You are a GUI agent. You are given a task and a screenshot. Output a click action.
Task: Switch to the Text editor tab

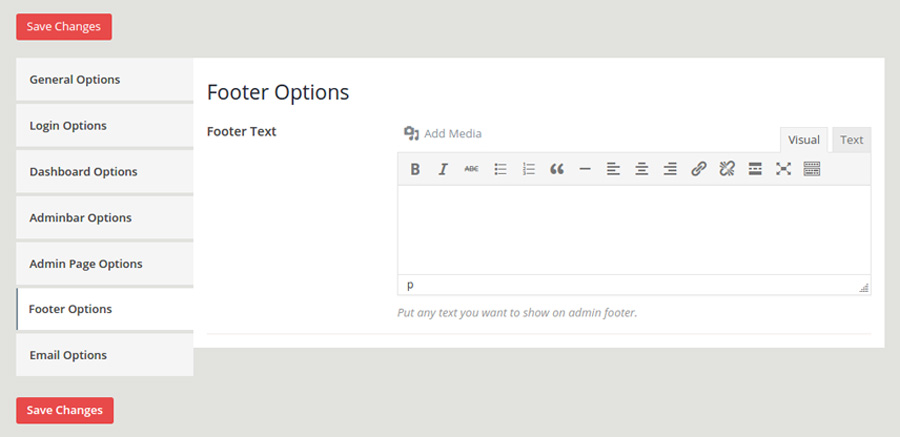851,140
